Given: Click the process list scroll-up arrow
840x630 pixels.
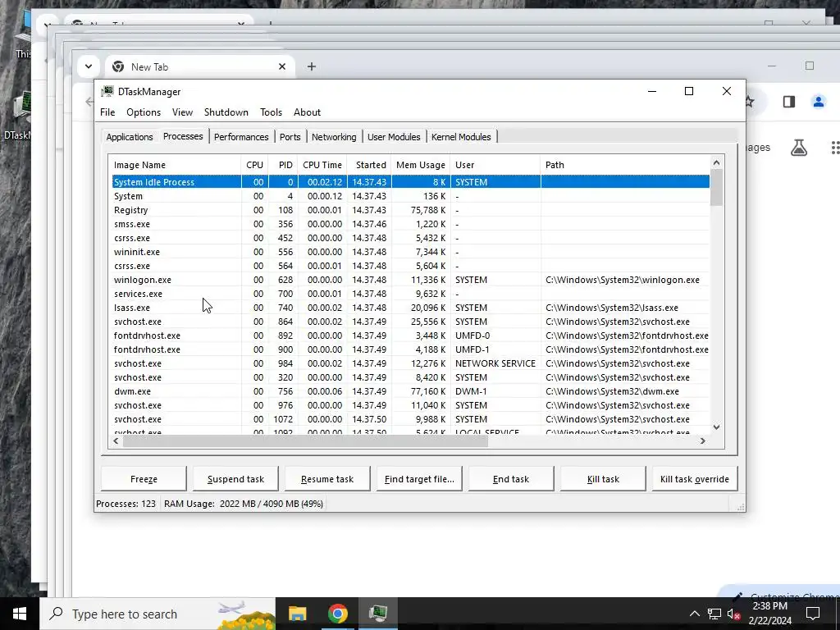Looking at the screenshot, I should pyautogui.click(x=716, y=162).
